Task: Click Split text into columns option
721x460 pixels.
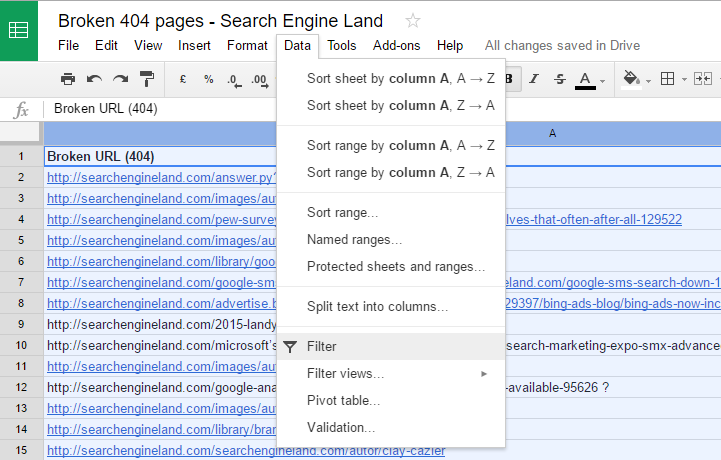Action: point(377,306)
